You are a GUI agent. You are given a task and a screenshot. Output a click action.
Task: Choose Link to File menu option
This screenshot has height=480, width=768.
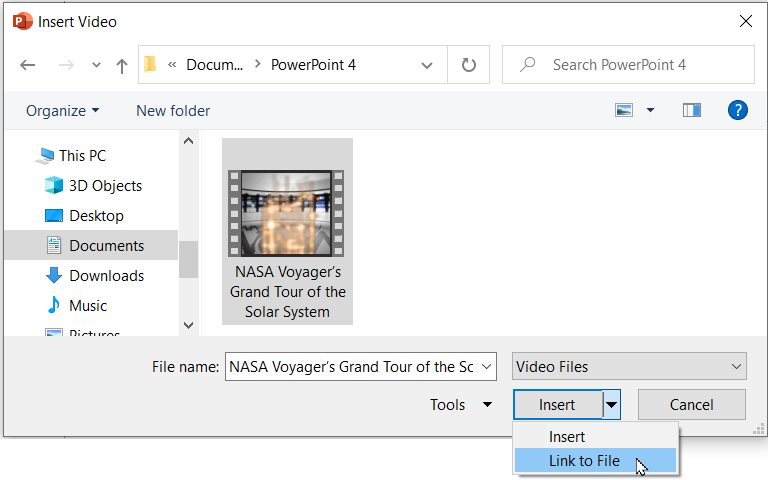[595, 461]
